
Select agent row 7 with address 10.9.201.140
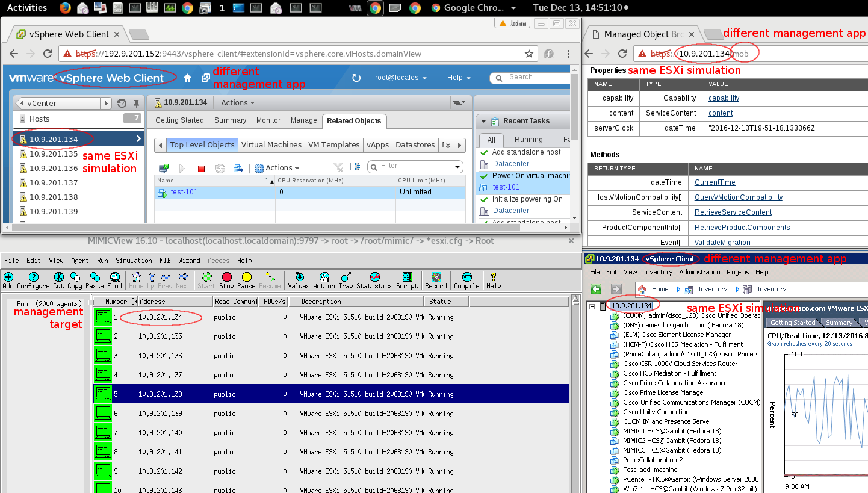[331, 433]
